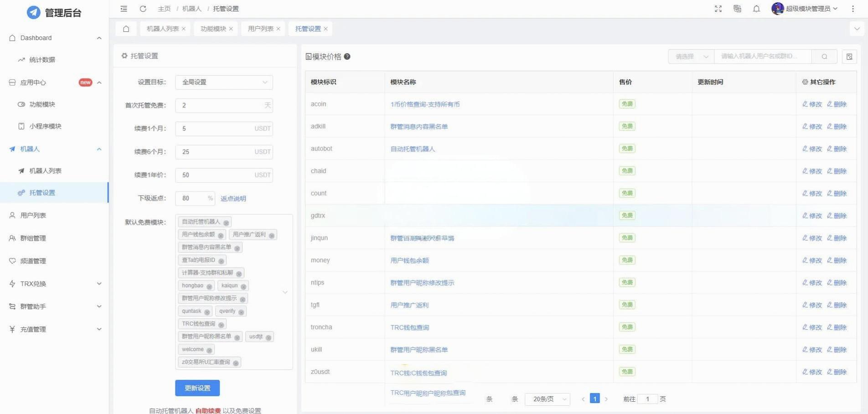The image size is (868, 414).
Task: Click the 下级返点 percent field
Action: pos(195,198)
